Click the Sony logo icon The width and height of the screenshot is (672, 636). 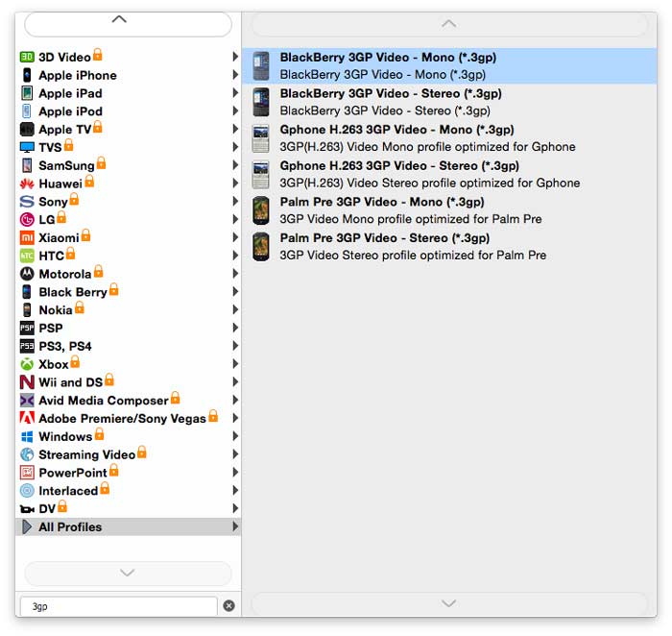(x=27, y=202)
